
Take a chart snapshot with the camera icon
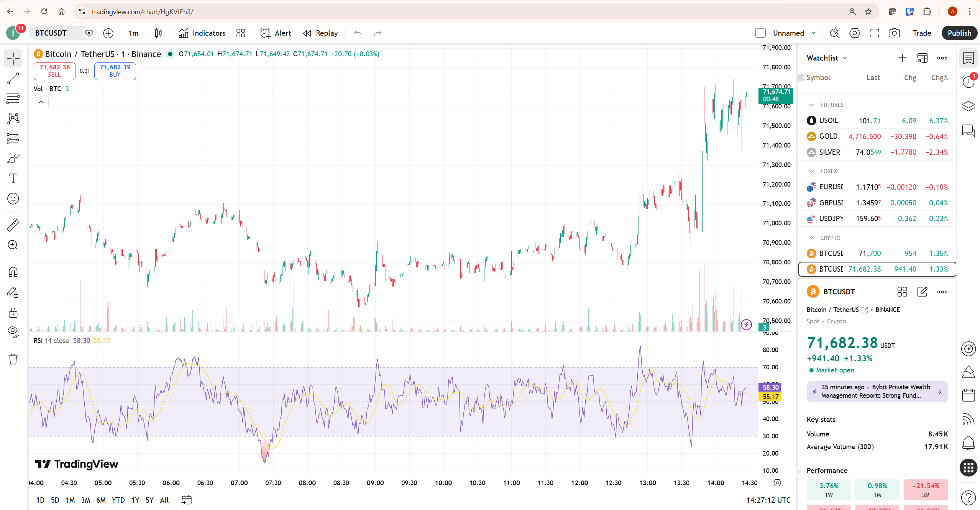(894, 33)
